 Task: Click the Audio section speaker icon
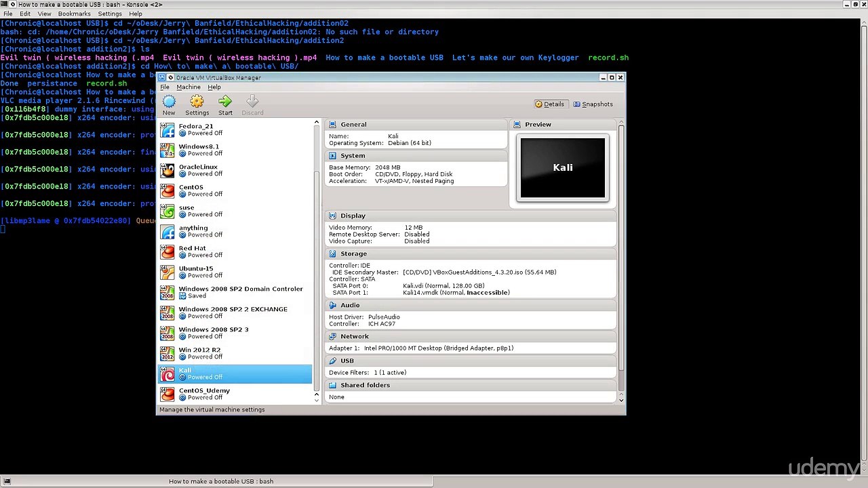[x=332, y=305]
